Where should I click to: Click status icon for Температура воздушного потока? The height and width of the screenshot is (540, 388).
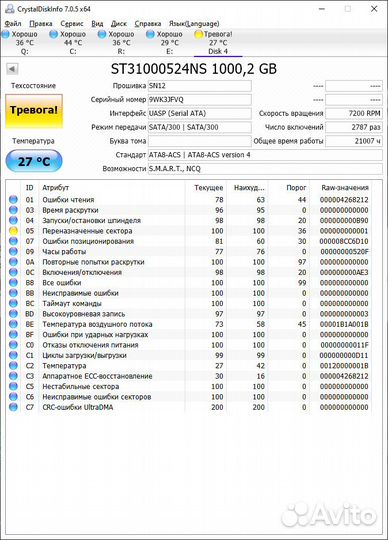pyautogui.click(x=13, y=324)
